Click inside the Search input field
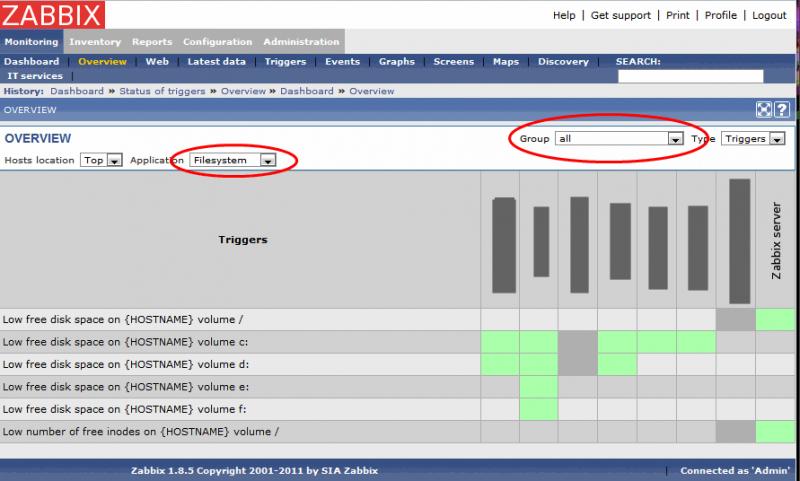 pyautogui.click(x=690, y=77)
